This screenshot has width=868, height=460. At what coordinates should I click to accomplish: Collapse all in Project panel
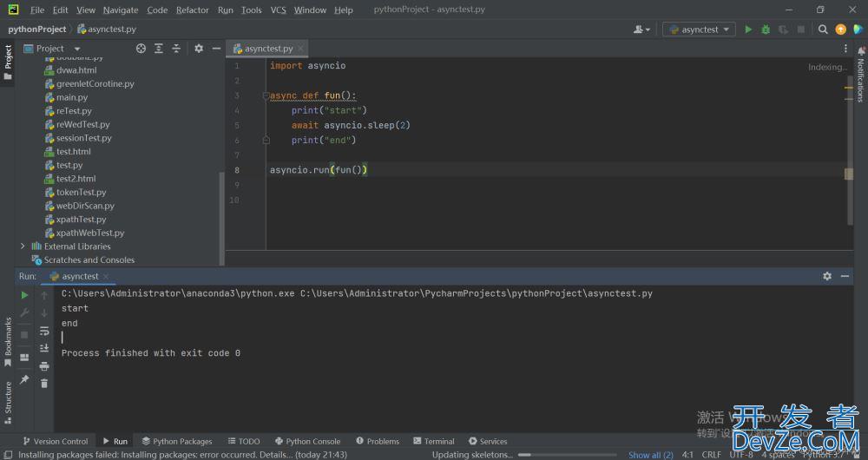point(176,49)
